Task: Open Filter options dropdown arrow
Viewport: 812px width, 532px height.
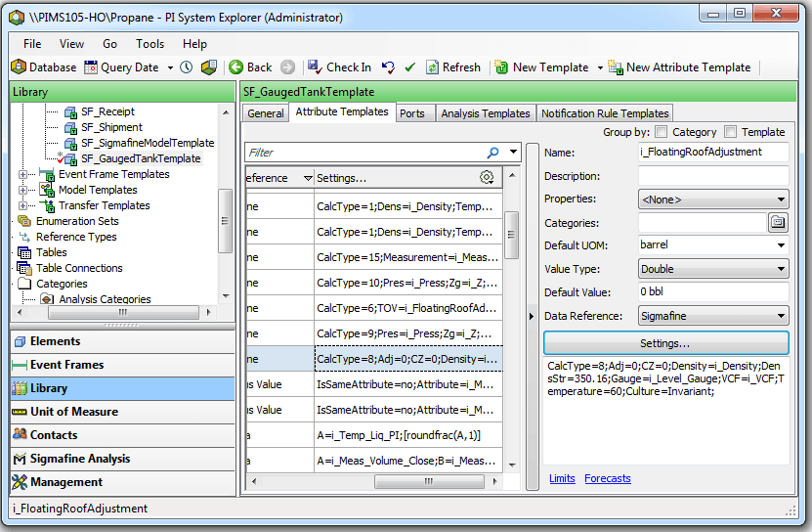Action: [x=513, y=153]
